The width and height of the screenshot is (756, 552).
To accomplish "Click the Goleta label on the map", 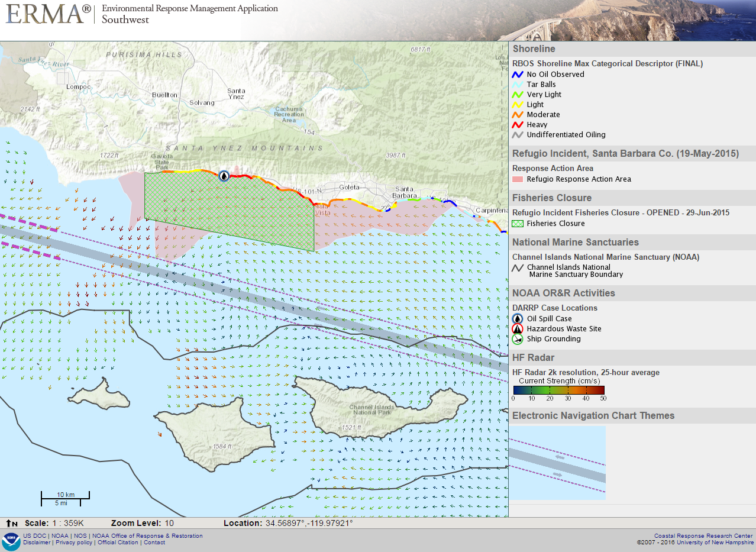I will pyautogui.click(x=350, y=187).
